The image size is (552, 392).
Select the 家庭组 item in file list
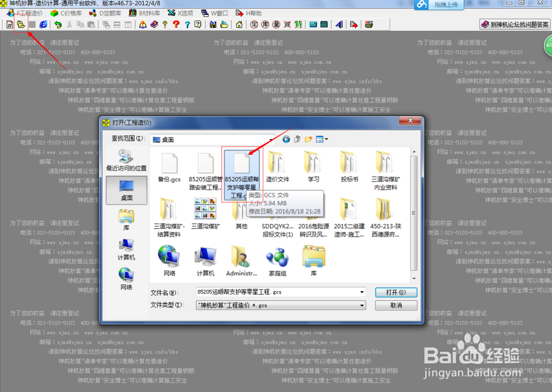pyautogui.click(x=278, y=261)
